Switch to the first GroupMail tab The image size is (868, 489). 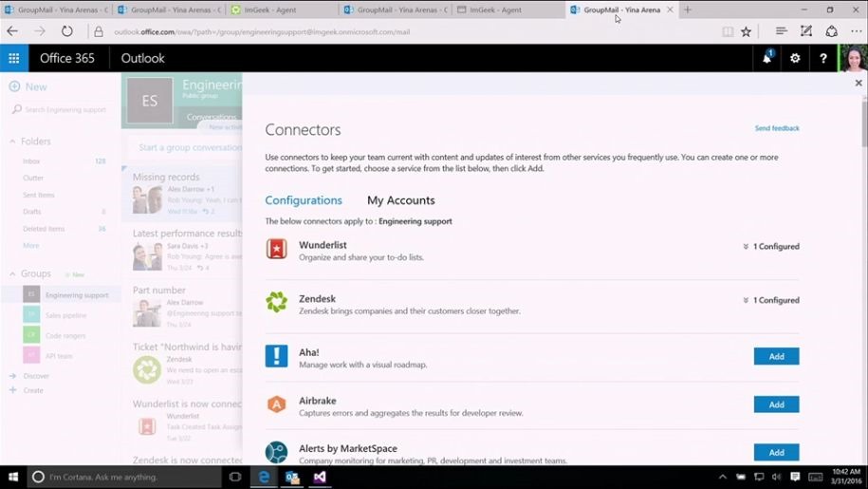(56, 9)
